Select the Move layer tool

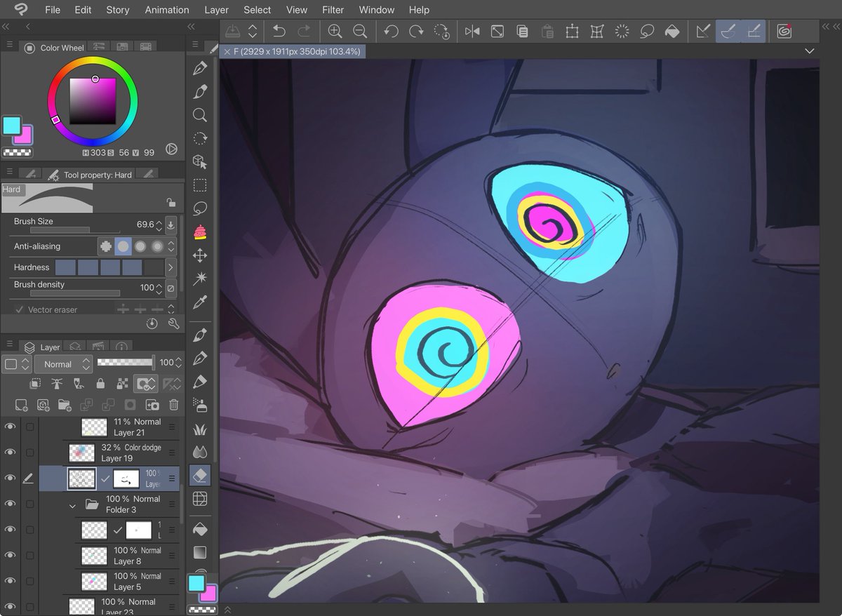200,255
